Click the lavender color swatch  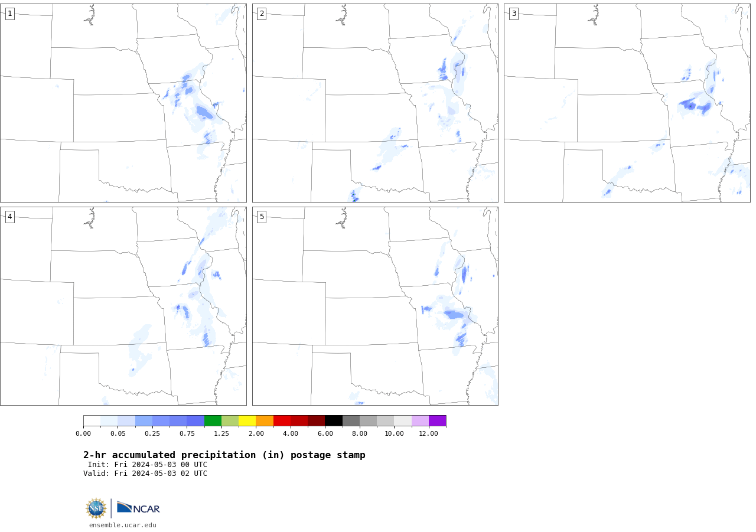point(420,421)
